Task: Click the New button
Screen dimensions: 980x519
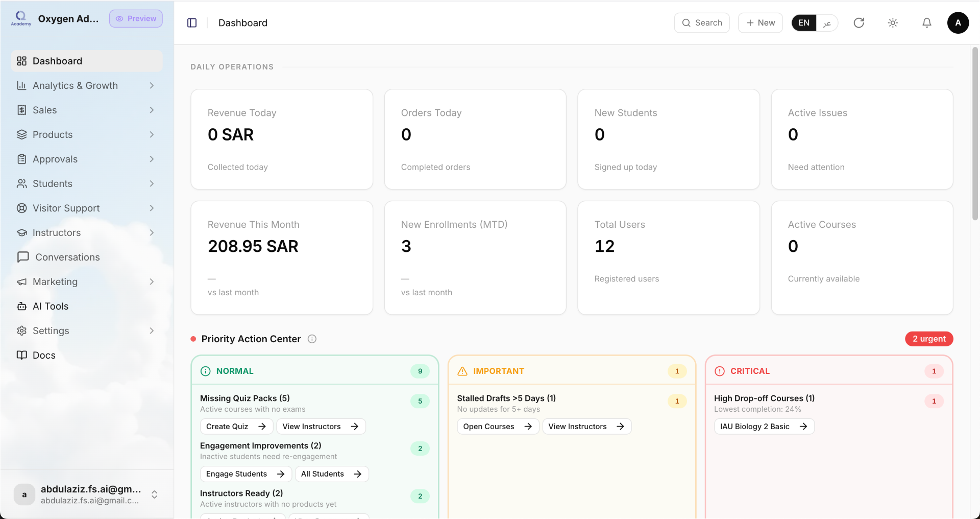Action: click(x=760, y=23)
